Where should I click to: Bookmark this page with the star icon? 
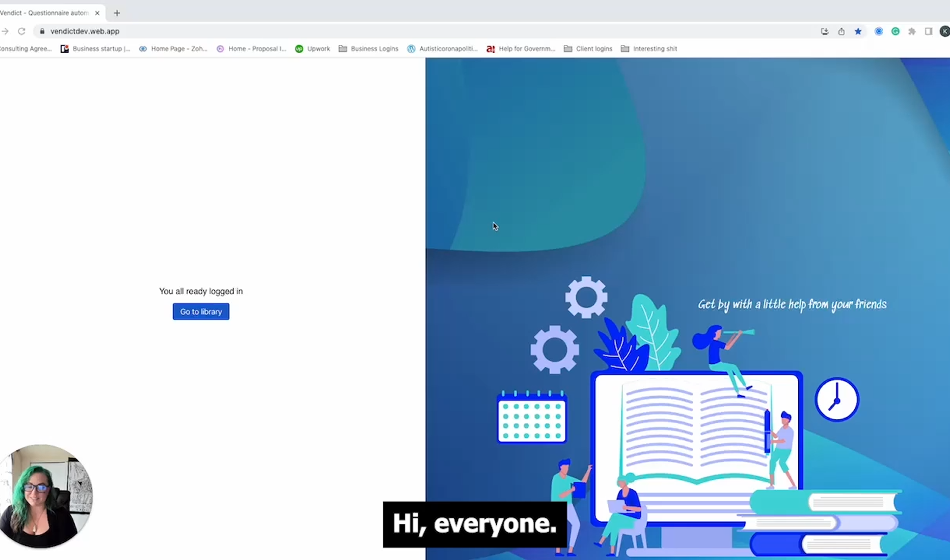(858, 31)
